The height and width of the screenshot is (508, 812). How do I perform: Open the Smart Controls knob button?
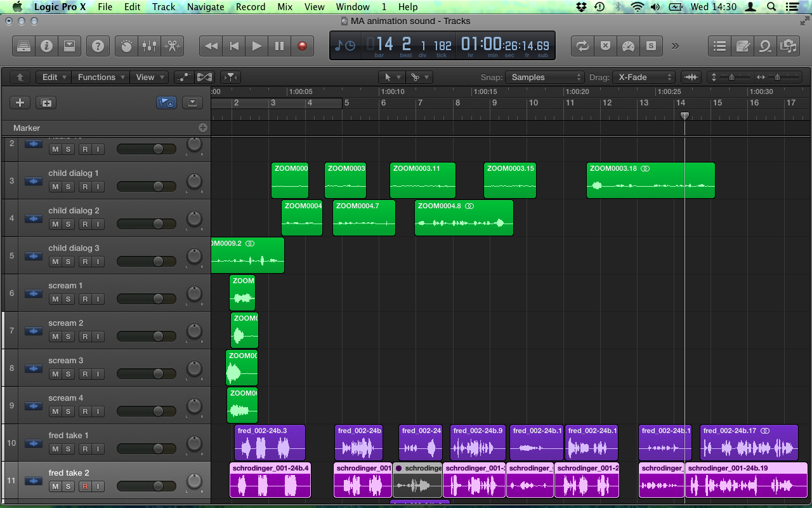(x=127, y=46)
